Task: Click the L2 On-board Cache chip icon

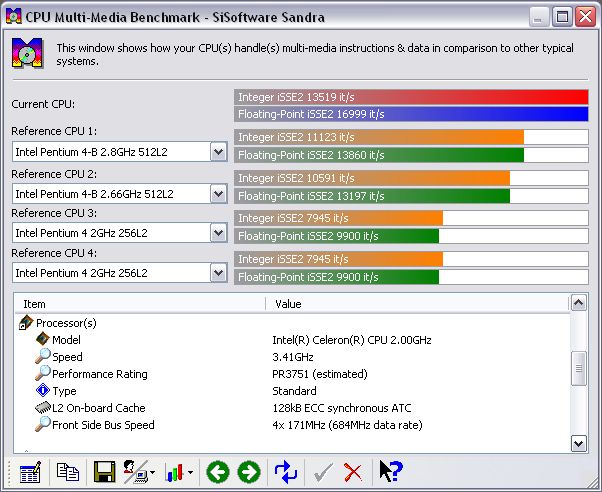Action: pyautogui.click(x=43, y=408)
